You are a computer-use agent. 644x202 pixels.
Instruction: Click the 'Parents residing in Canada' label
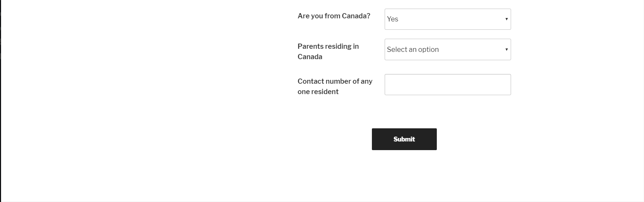[328, 51]
